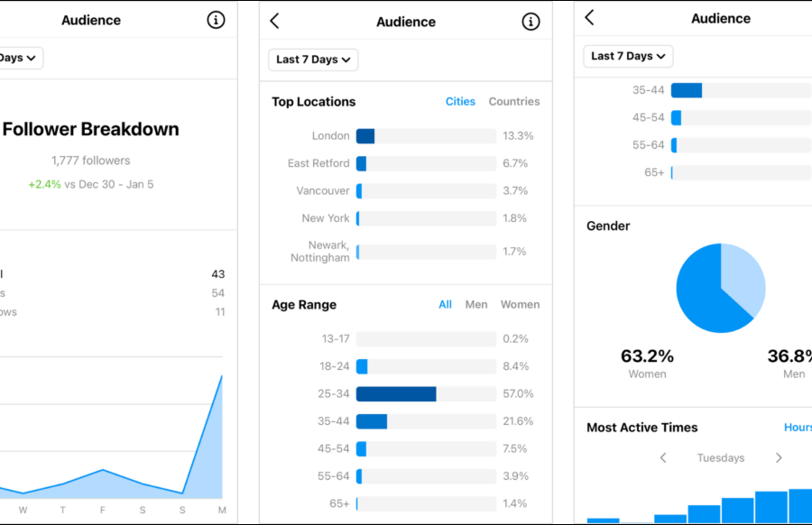Select the light blue Men slice of the pie chart
This screenshot has width=812, height=525.
(745, 275)
